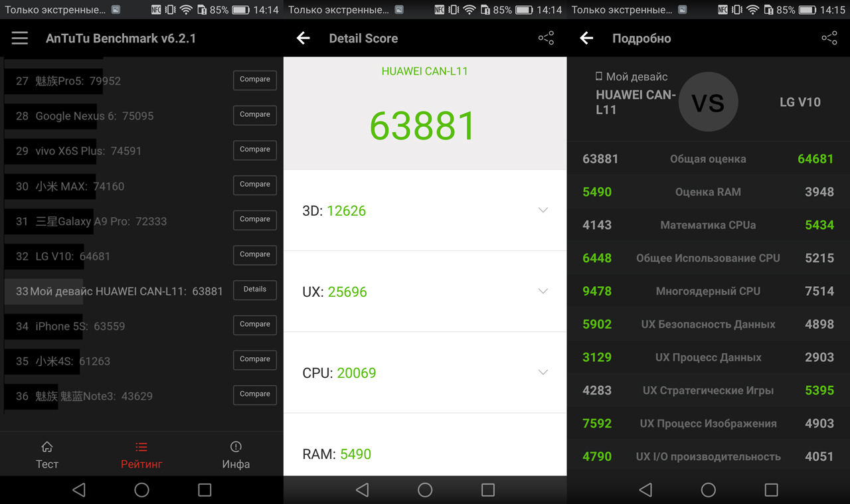Tap the Общее Использование CPU row
This screenshot has height=504, width=850.
709,258
